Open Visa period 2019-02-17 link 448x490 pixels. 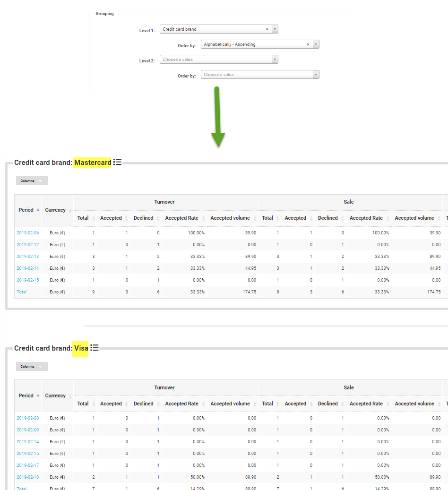coord(28,465)
